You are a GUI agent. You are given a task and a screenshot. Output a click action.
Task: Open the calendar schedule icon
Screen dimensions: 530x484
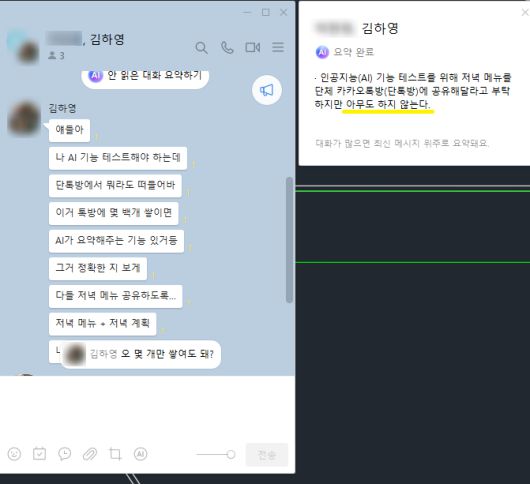coord(39,454)
